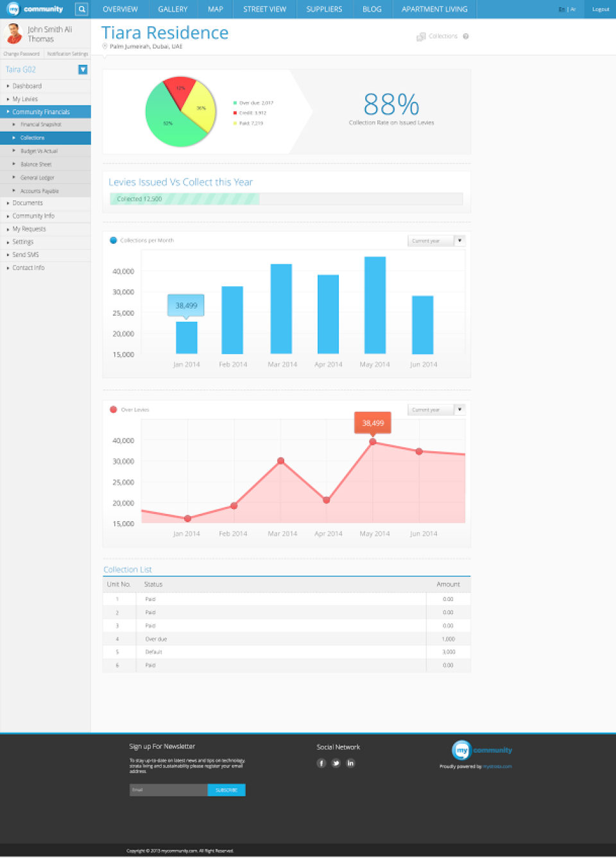
Task: Click the user avatar photo
Action: (x=13, y=33)
